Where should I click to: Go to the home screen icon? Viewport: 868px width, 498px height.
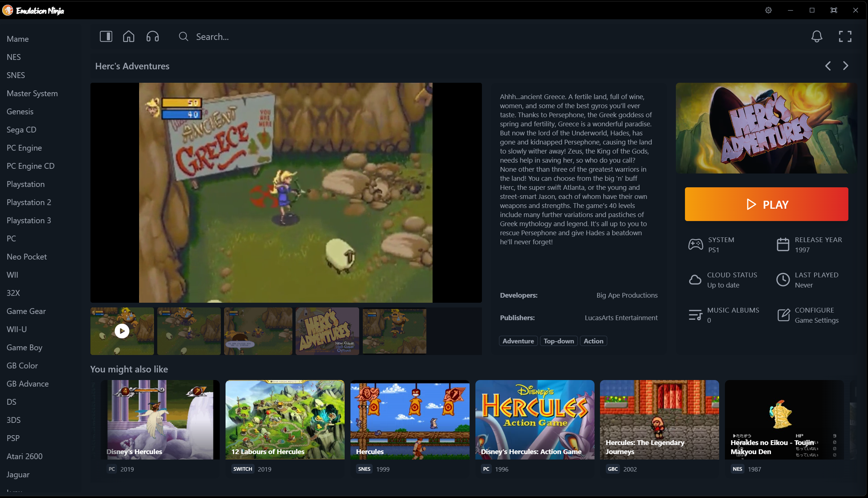pyautogui.click(x=128, y=36)
